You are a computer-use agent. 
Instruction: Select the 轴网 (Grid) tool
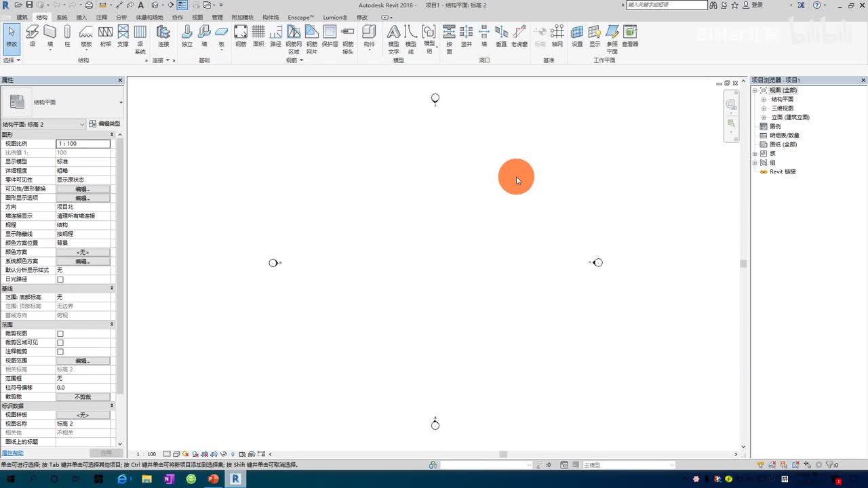coord(557,35)
